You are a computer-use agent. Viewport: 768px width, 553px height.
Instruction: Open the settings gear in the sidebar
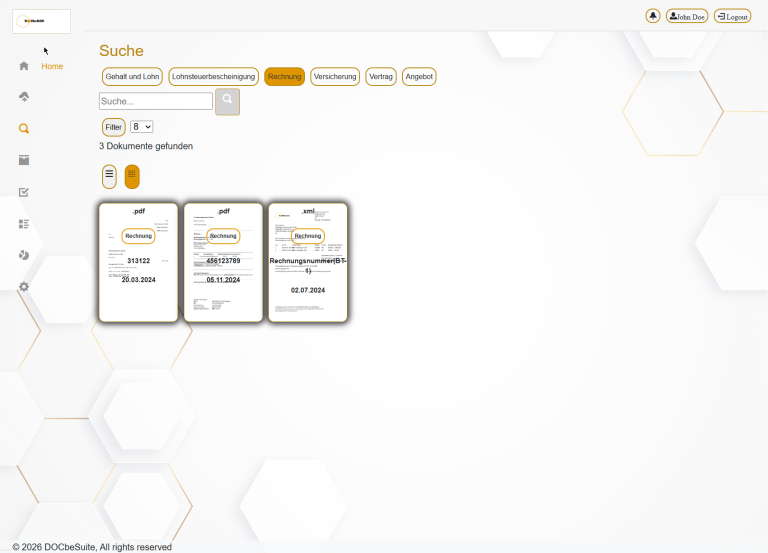click(x=24, y=287)
